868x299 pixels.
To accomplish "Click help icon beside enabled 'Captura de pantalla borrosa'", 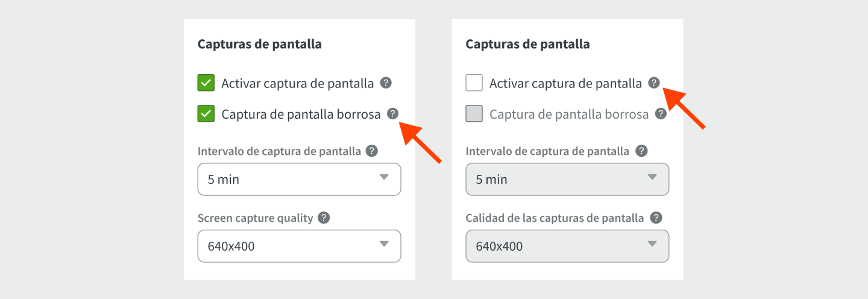I will (x=393, y=113).
